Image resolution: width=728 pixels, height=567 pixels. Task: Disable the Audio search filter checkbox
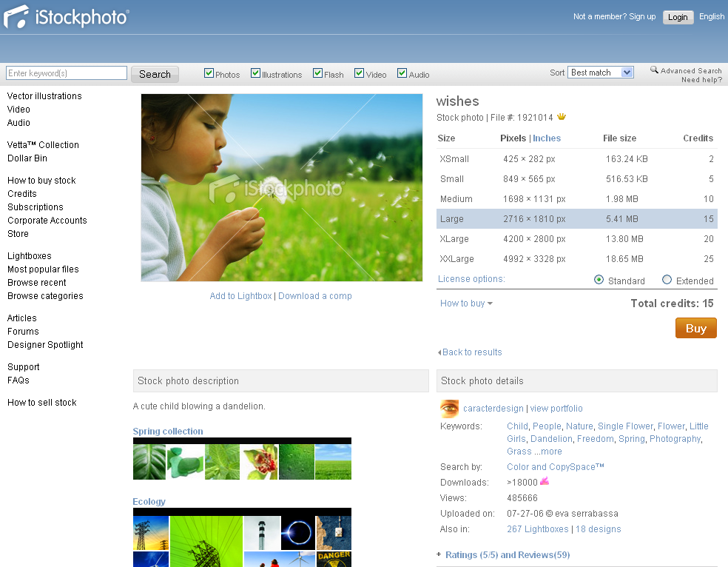402,73
